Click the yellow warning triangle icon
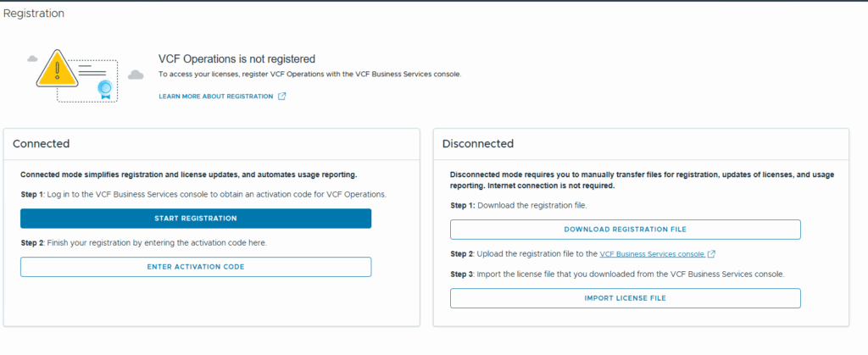868x355 pixels. (57, 69)
